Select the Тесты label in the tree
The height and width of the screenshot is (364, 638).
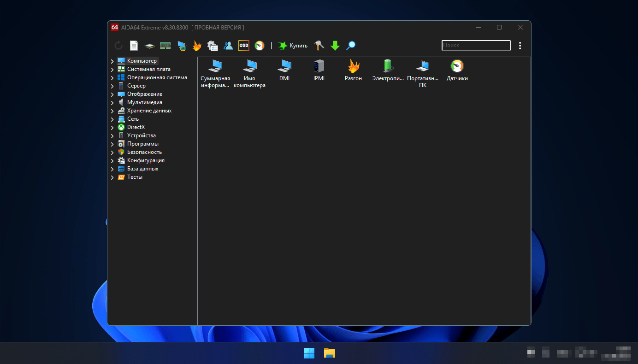coord(135,177)
